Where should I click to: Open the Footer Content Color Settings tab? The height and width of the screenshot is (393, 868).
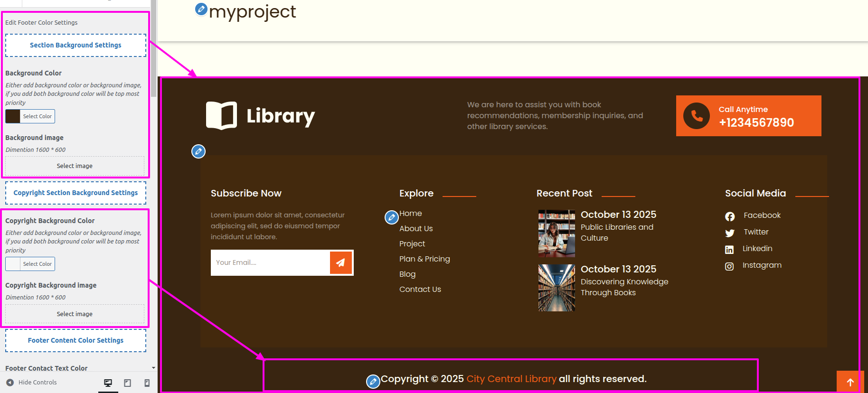click(75, 340)
